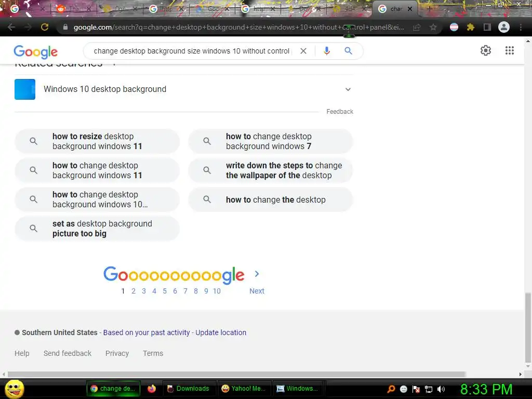532x399 pixels.
Task: Expand Windows 10 desktop background chevron
Action: [348, 89]
